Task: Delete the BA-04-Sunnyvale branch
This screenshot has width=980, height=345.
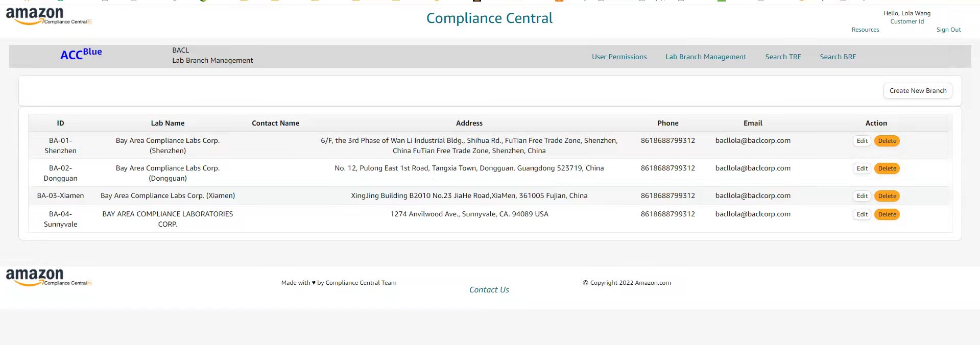Action: [x=887, y=214]
